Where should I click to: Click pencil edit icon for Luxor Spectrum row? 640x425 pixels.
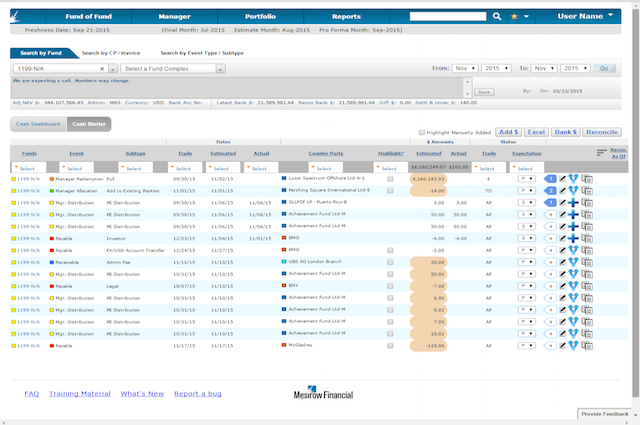pyautogui.click(x=562, y=178)
